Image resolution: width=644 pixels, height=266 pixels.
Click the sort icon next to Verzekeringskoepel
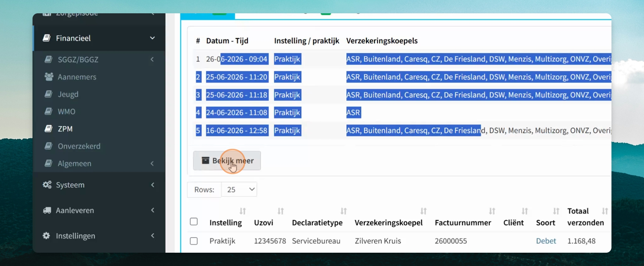tap(423, 211)
